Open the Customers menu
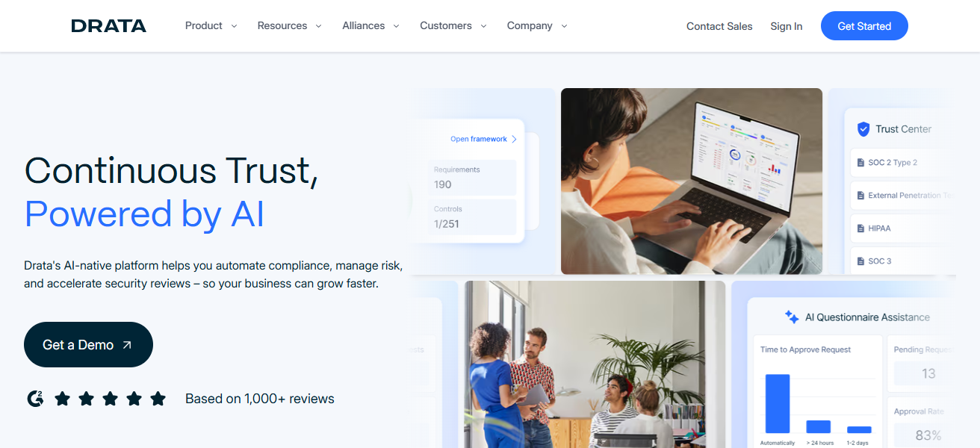The image size is (980, 448). pyautogui.click(x=453, y=26)
